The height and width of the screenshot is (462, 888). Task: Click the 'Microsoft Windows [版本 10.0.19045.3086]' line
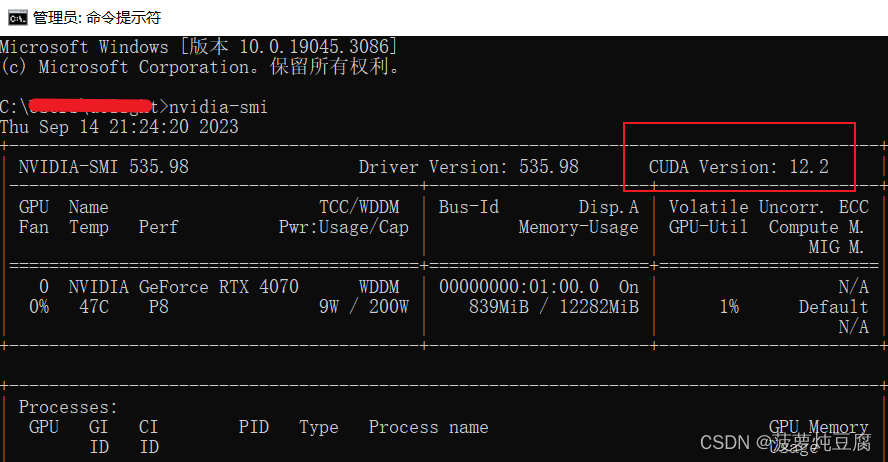[x=199, y=46]
